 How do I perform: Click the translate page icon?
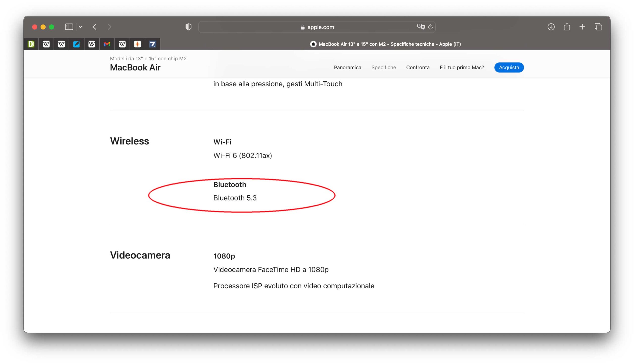click(421, 27)
